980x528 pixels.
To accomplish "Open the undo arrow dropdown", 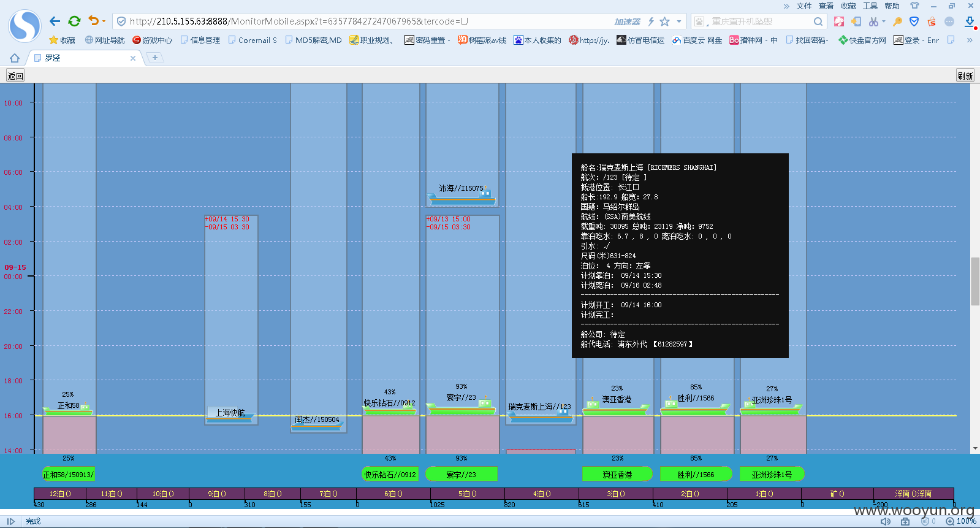I will 104,21.
